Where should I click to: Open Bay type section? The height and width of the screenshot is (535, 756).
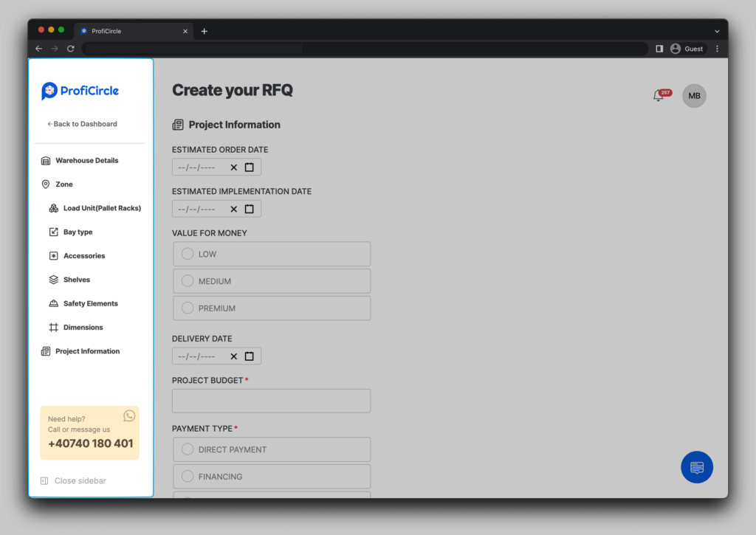(x=78, y=232)
